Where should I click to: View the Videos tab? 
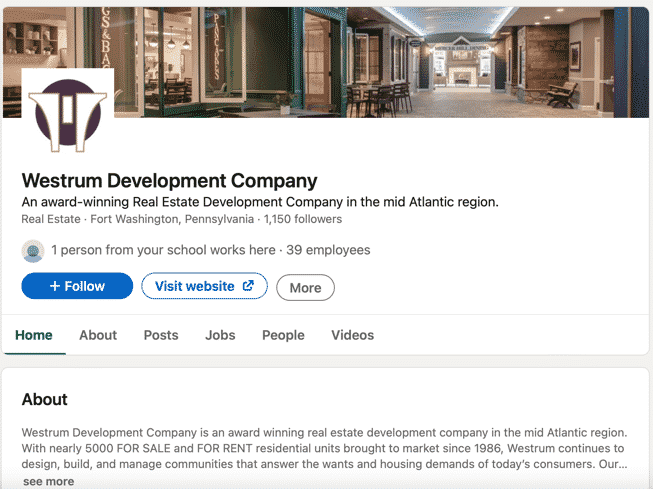click(353, 335)
